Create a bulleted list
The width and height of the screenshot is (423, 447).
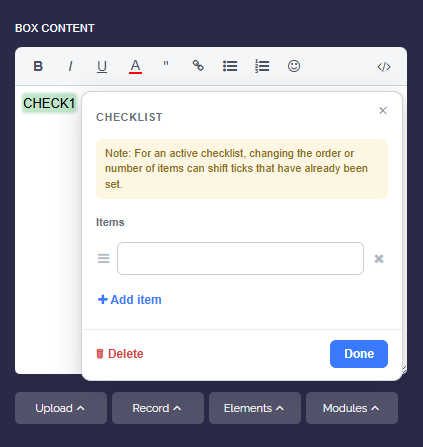(x=230, y=66)
